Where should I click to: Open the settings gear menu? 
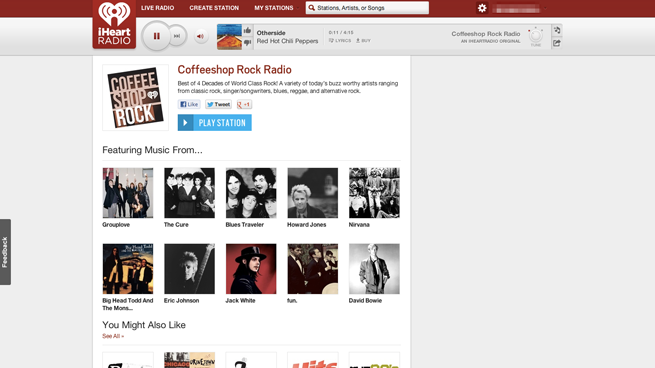point(482,8)
